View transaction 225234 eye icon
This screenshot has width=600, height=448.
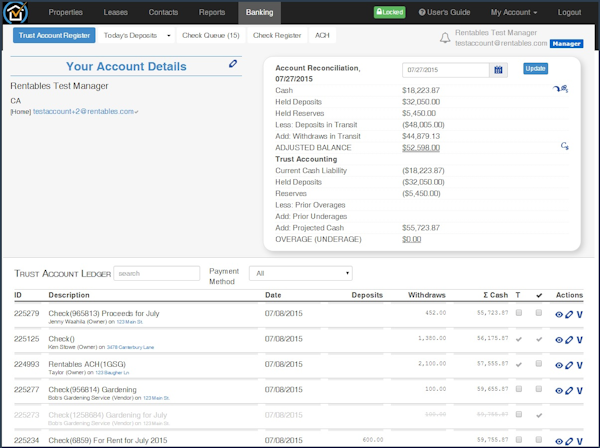(x=559, y=441)
